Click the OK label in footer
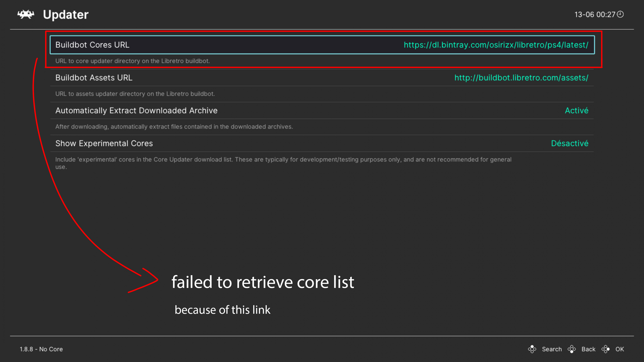 click(x=620, y=349)
